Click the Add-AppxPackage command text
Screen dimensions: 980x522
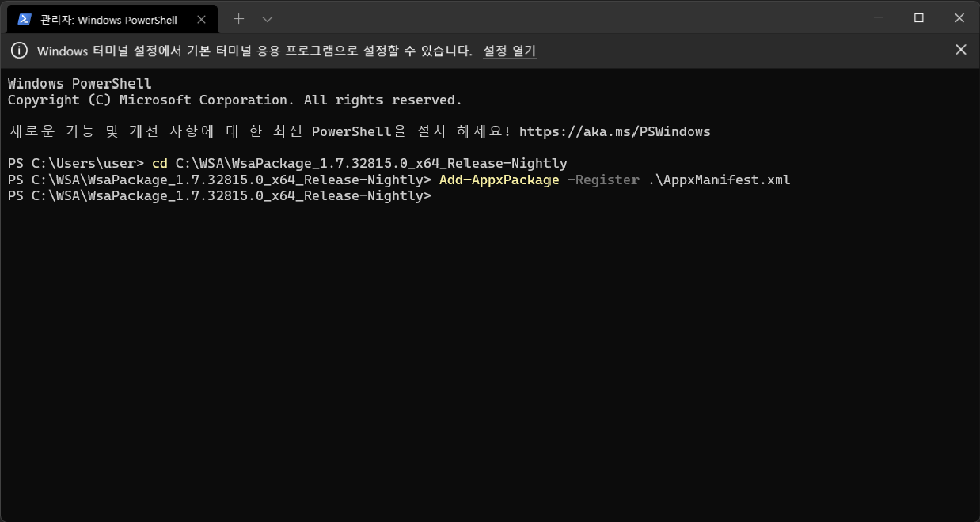(x=499, y=180)
